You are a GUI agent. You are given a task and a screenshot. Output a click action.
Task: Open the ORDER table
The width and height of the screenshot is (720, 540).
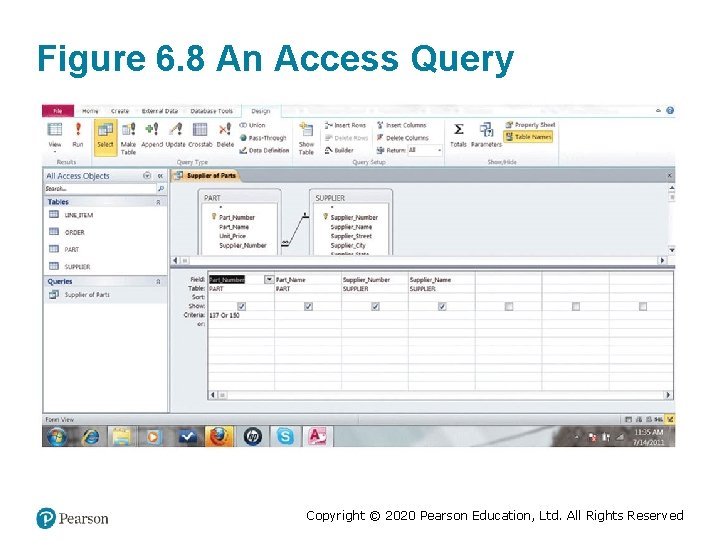(x=74, y=232)
